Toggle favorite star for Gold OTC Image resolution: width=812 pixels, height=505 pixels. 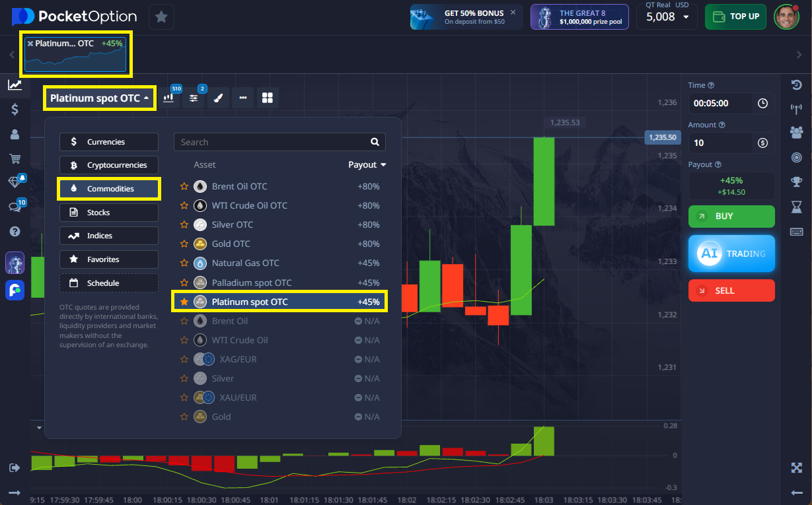(x=185, y=244)
